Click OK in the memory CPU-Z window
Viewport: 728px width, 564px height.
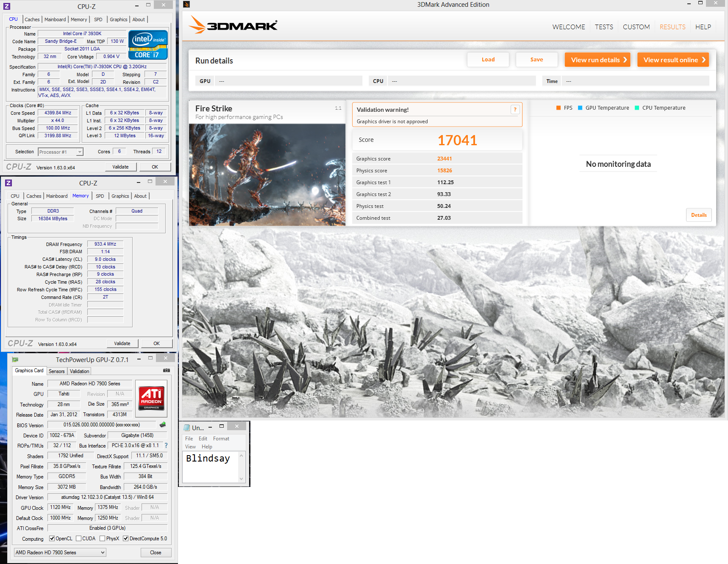pyautogui.click(x=157, y=343)
